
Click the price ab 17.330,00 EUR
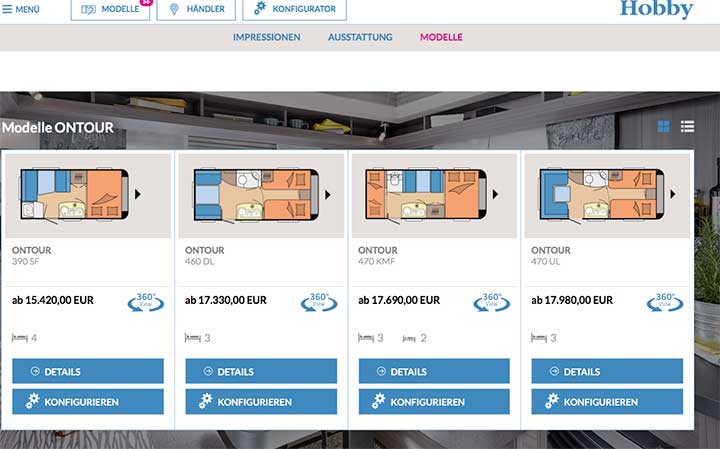[226, 300]
